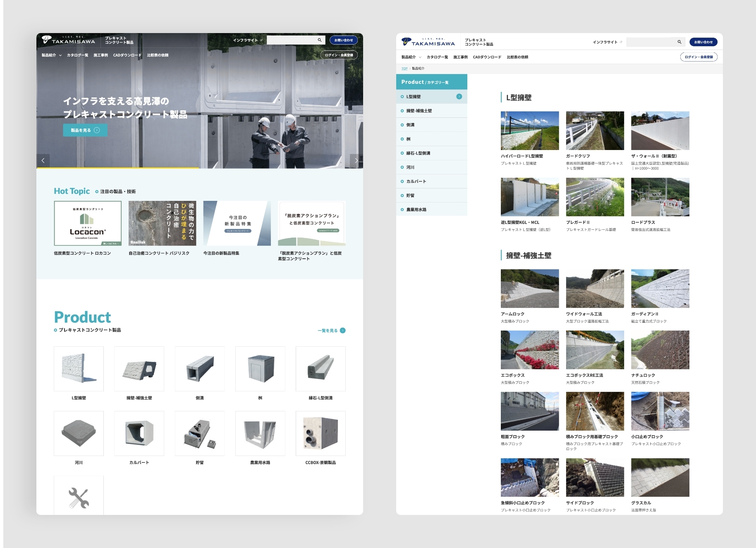Click the yellow slide progress bar under hero
The image size is (756, 548).
click(117, 168)
